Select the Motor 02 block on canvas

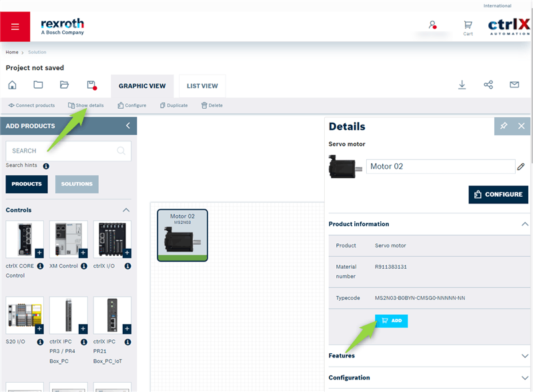[x=183, y=235]
